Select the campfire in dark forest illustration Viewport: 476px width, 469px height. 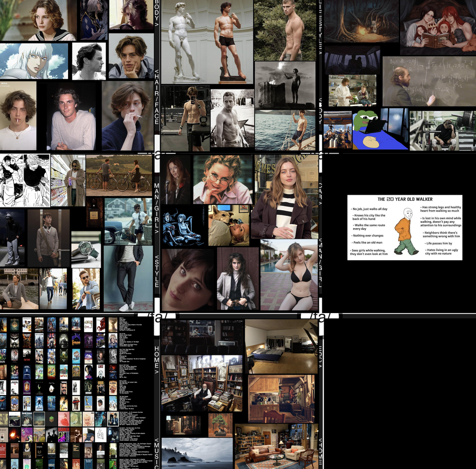point(361,21)
